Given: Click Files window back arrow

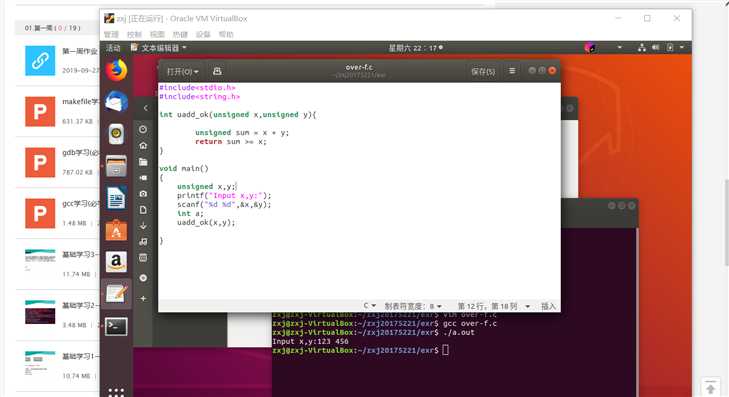Looking at the screenshot, I should pyautogui.click(x=146, y=108).
